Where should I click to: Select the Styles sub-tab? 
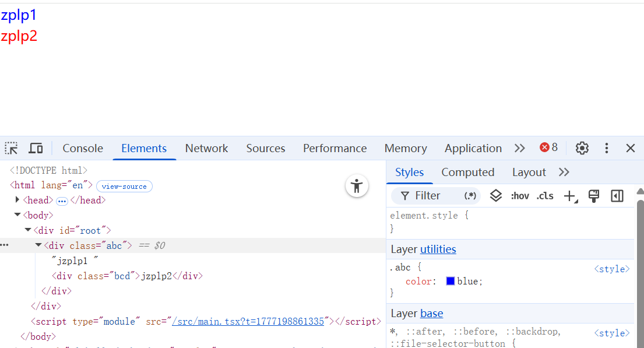[x=410, y=172]
